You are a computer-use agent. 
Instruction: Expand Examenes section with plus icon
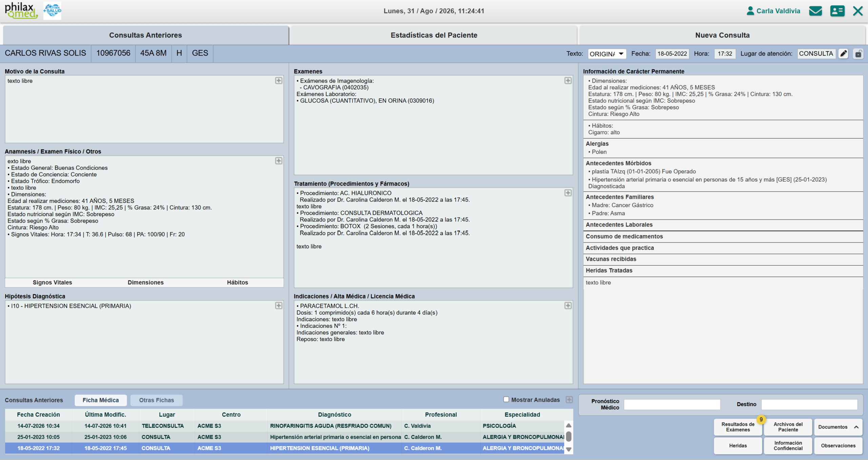[568, 81]
